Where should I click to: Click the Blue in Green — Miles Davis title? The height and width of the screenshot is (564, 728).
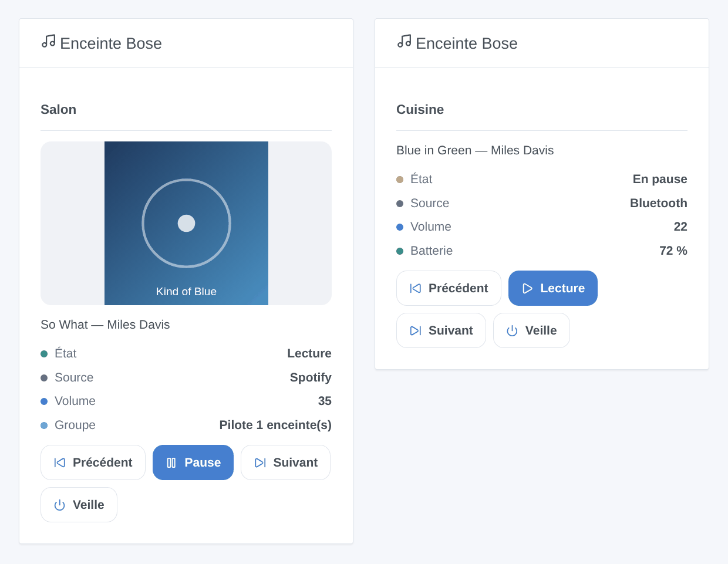(x=475, y=150)
